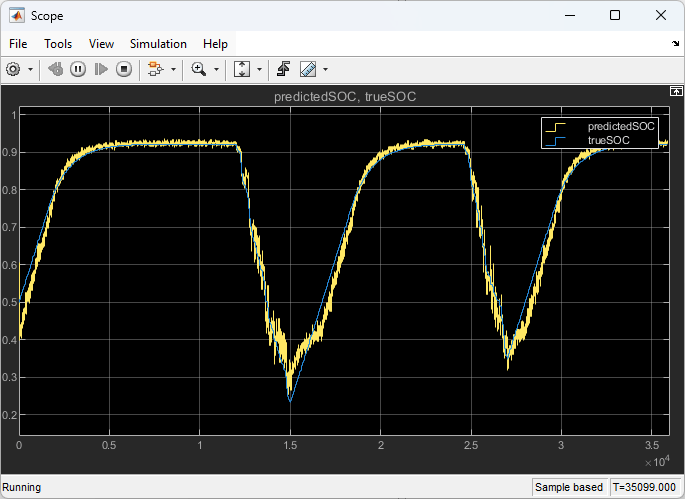This screenshot has width=685, height=499.
Task: Click the Scale Y-Axis Limits icon
Action: [x=242, y=69]
